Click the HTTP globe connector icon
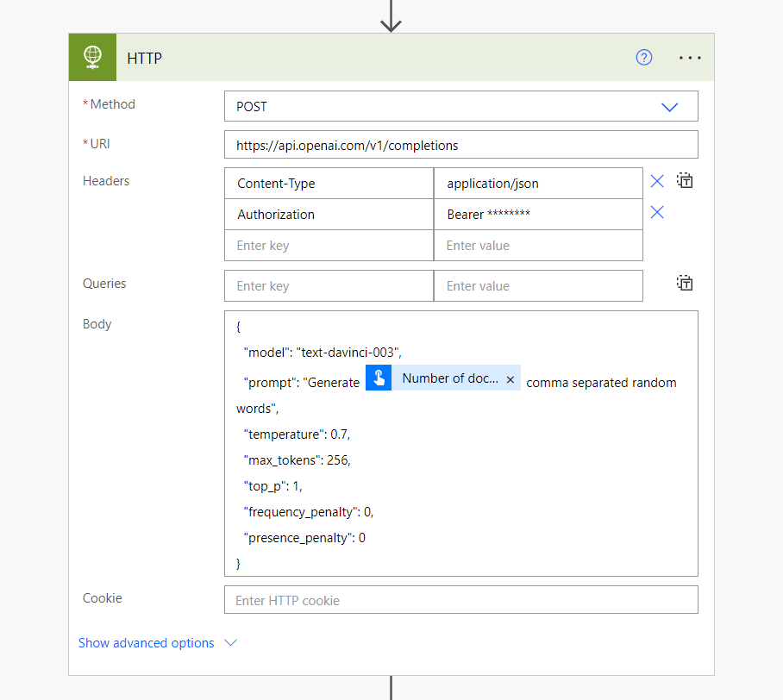The image size is (783, 700). tap(92, 58)
